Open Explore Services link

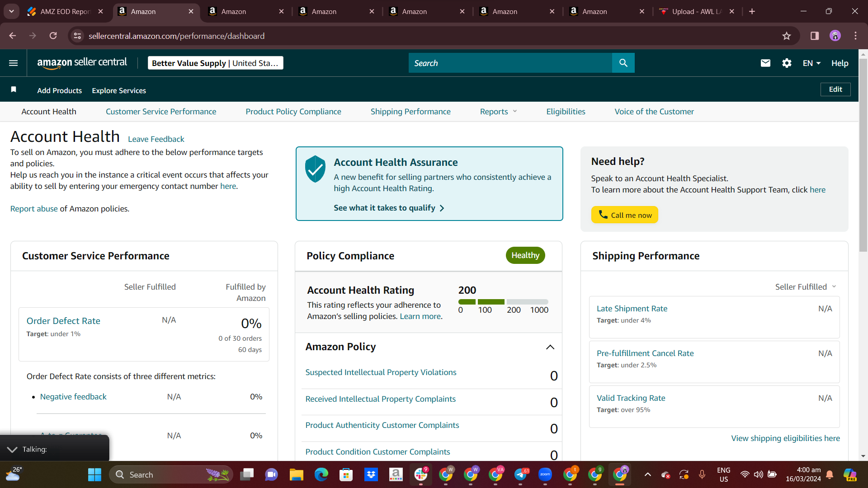(x=119, y=90)
